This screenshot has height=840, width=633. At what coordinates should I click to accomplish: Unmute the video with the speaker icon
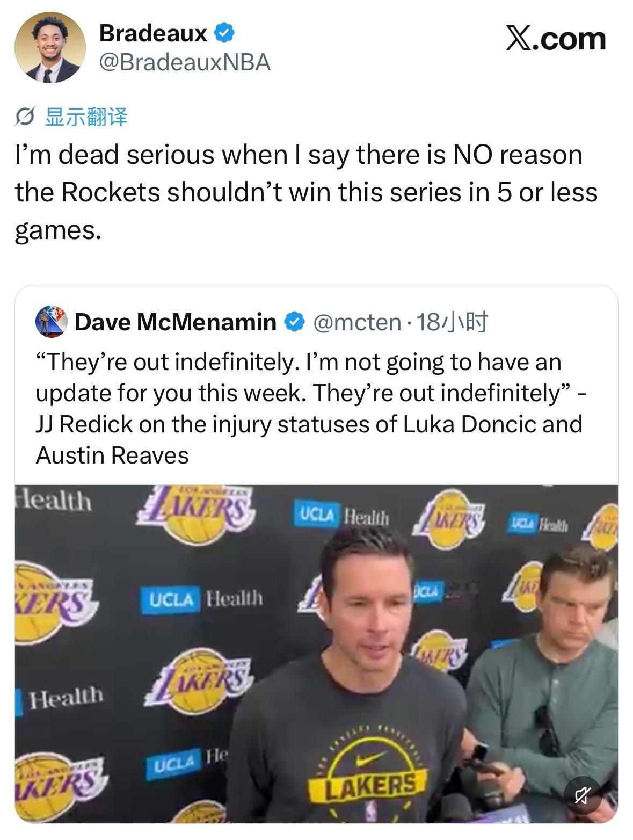(x=582, y=795)
